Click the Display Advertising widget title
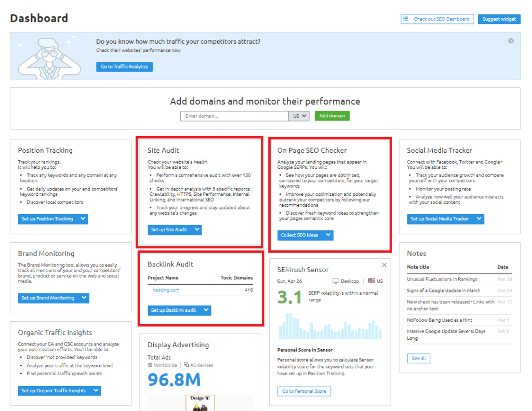The width and height of the screenshot is (532, 411). [178, 345]
